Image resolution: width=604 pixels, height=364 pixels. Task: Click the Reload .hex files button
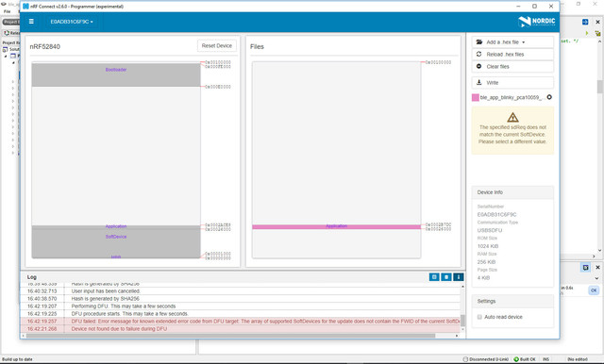click(x=512, y=55)
